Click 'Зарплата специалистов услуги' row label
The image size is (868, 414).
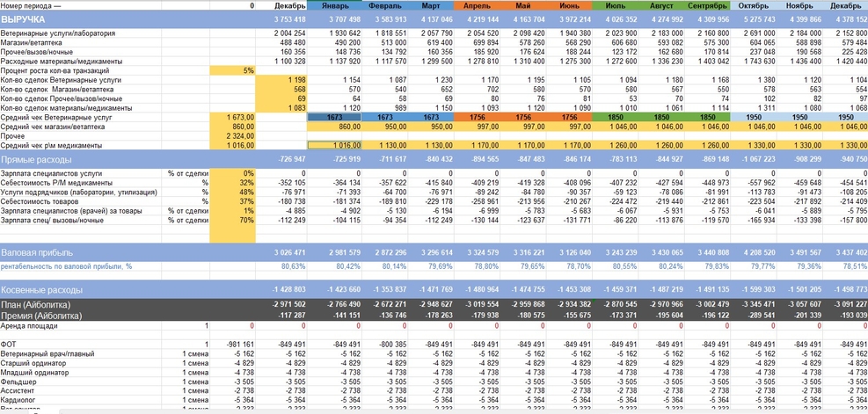coord(53,174)
